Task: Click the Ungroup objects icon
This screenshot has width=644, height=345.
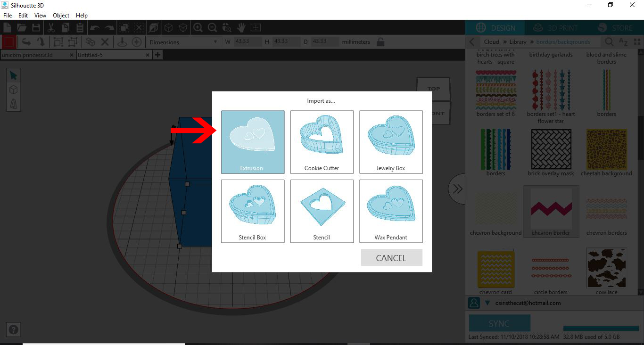Action: click(73, 42)
